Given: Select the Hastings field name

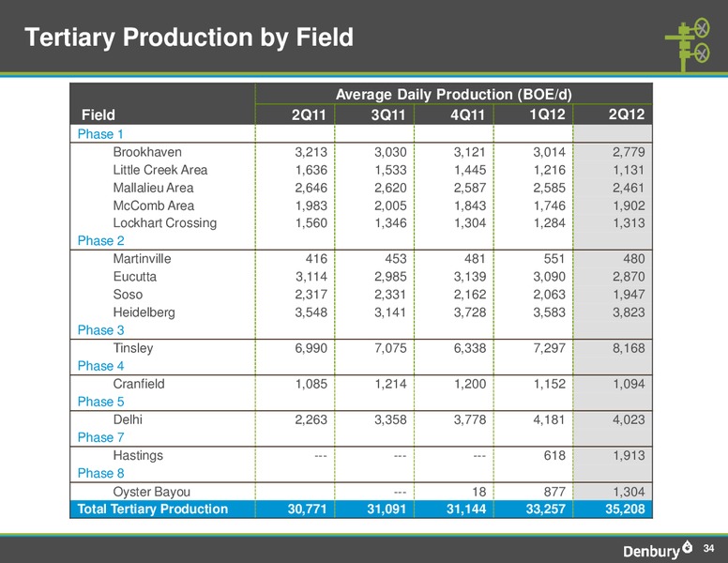Looking at the screenshot, I should 138,456.
